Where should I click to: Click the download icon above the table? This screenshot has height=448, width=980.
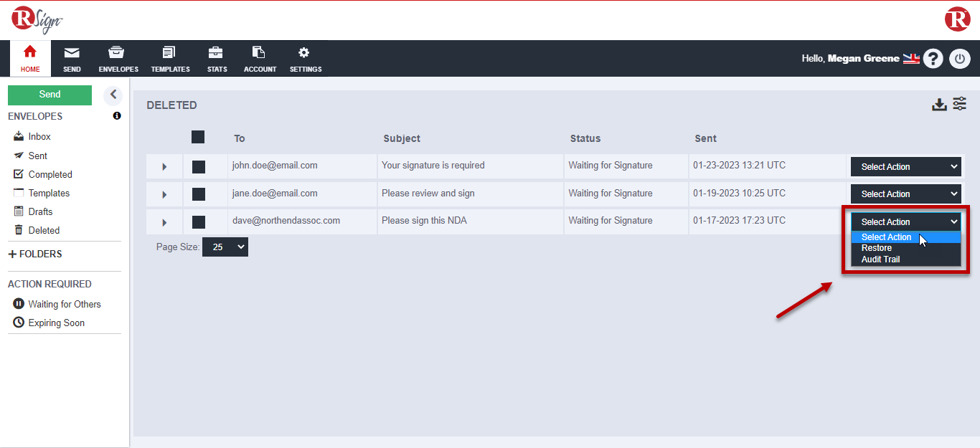(939, 105)
